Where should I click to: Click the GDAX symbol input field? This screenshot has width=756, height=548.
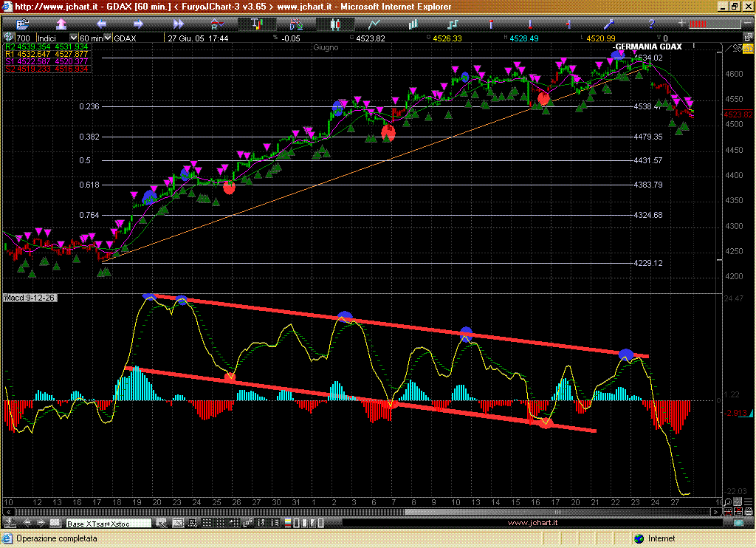137,38
